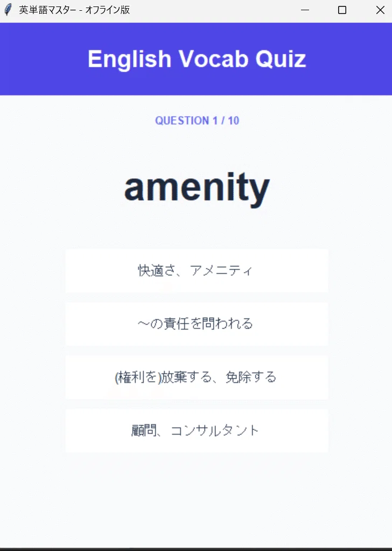Viewport: 392px width, 551px height.
Task: Select answer 快適さ、アメニティ
Action: tap(197, 270)
